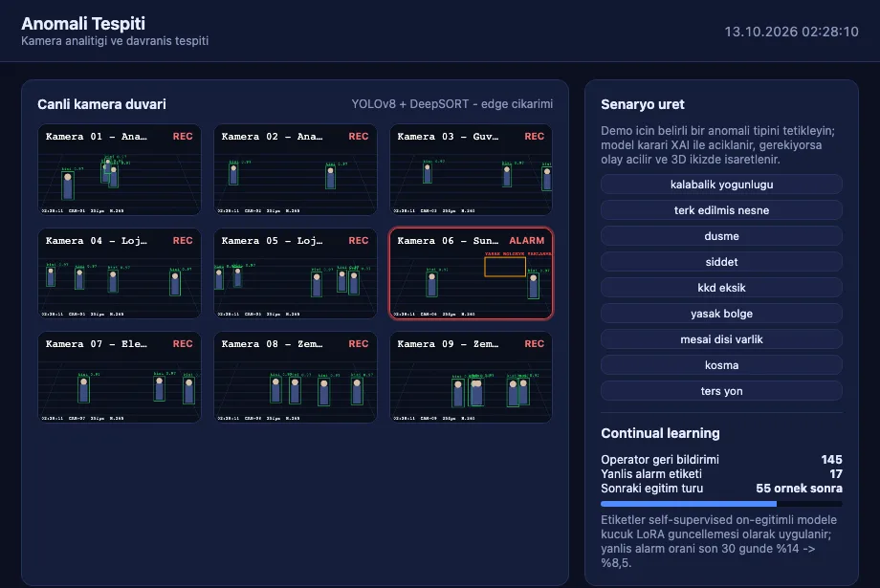Image resolution: width=880 pixels, height=588 pixels.
Task: Select the siddet scenario button
Action: [x=721, y=261]
